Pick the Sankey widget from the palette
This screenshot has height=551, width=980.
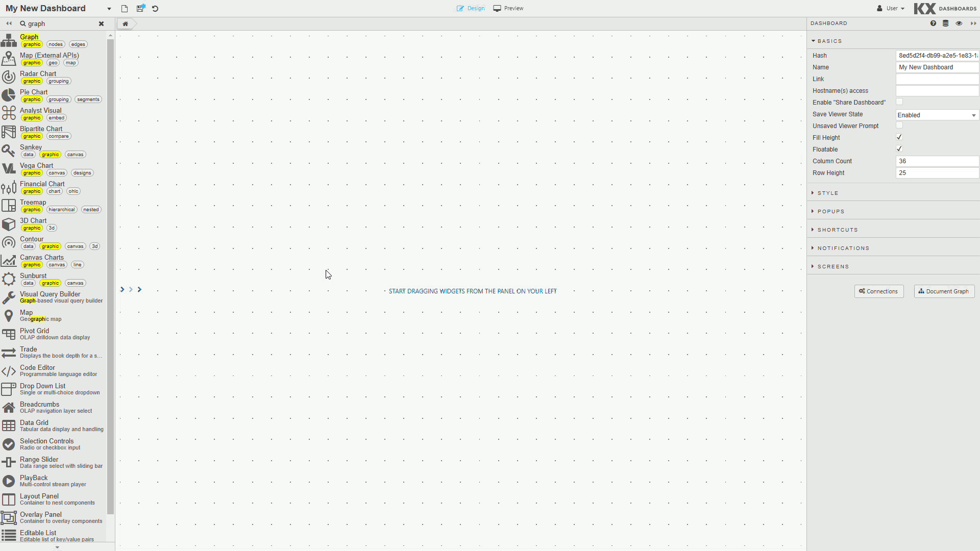[31, 147]
